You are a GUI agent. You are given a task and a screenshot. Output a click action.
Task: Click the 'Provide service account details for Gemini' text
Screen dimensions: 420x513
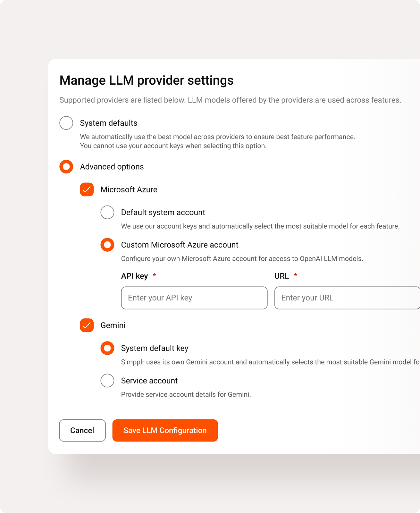(x=186, y=395)
